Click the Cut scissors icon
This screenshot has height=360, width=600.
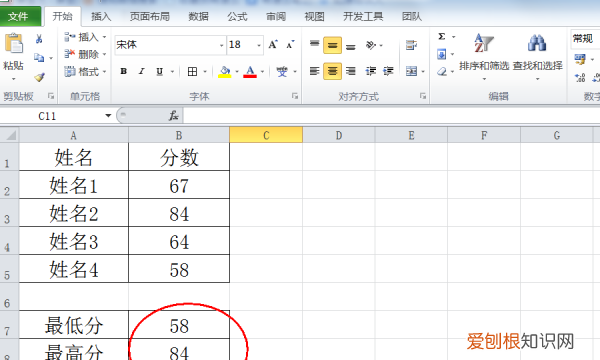(x=39, y=39)
